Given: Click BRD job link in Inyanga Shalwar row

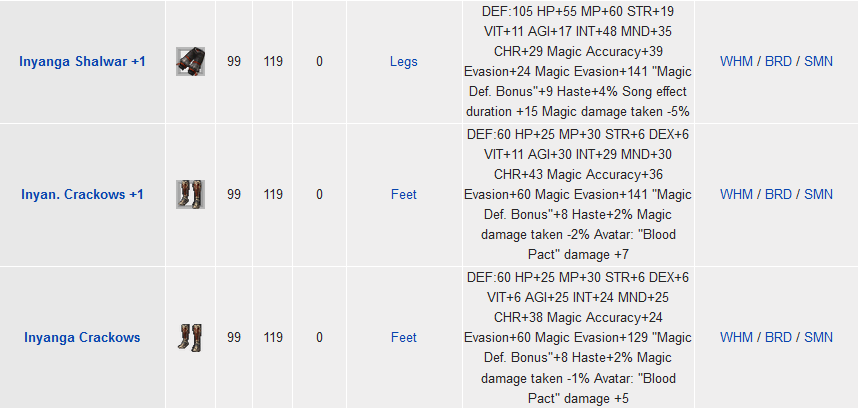Looking at the screenshot, I should [x=778, y=61].
